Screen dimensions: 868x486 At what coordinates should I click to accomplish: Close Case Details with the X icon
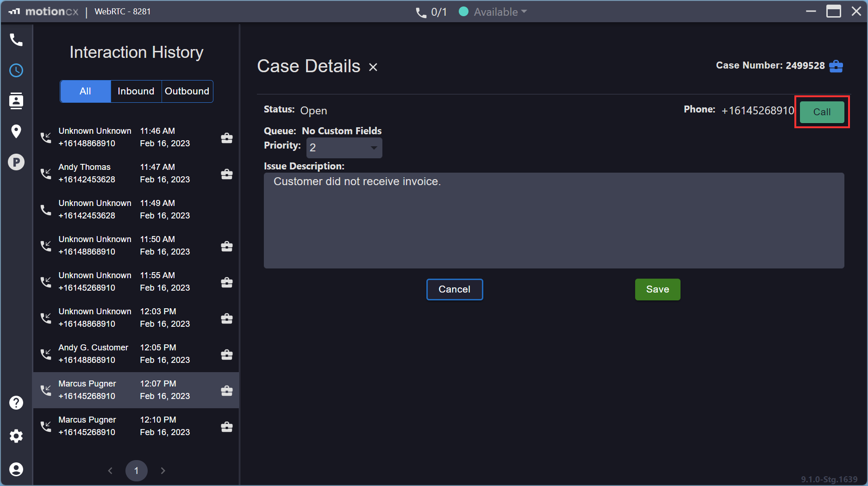tap(373, 68)
